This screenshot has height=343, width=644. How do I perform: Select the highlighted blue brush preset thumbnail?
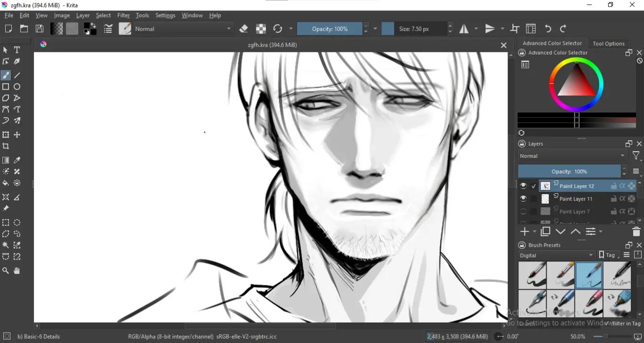coord(589,275)
